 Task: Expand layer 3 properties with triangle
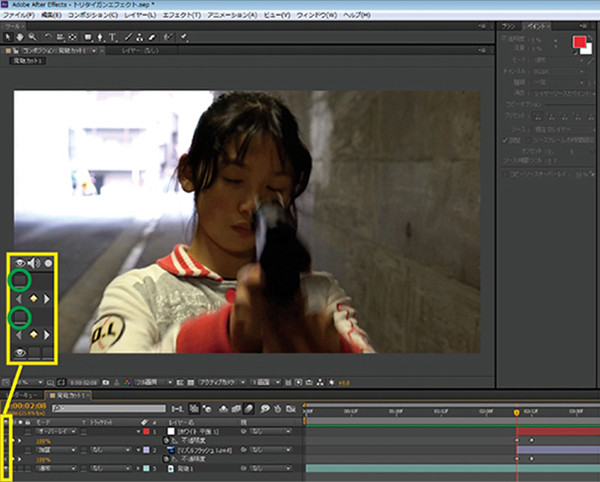(139, 468)
